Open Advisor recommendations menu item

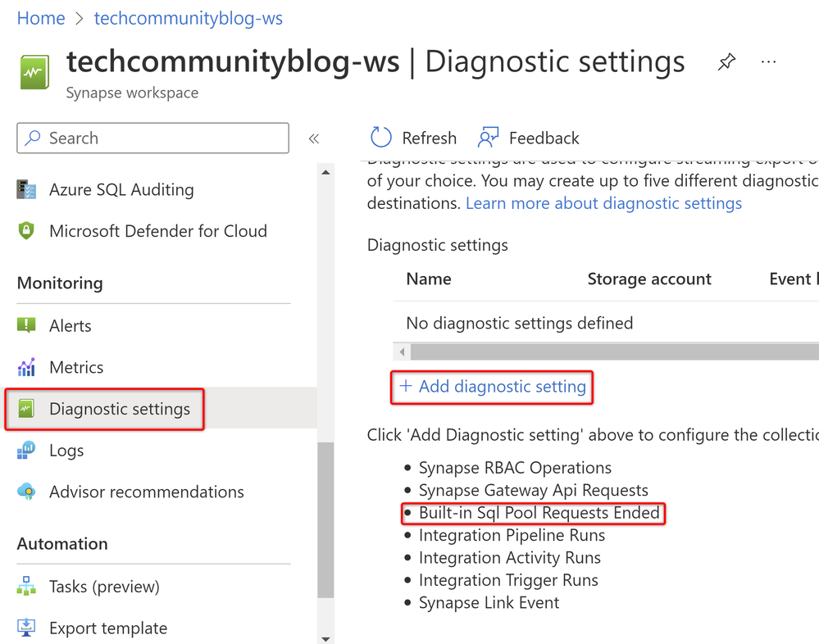(146, 492)
